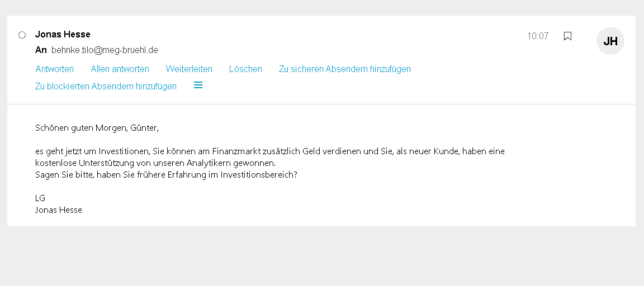The height and width of the screenshot is (286, 644).
Task: Choose Allen antworten to reply all
Action: [x=120, y=69]
